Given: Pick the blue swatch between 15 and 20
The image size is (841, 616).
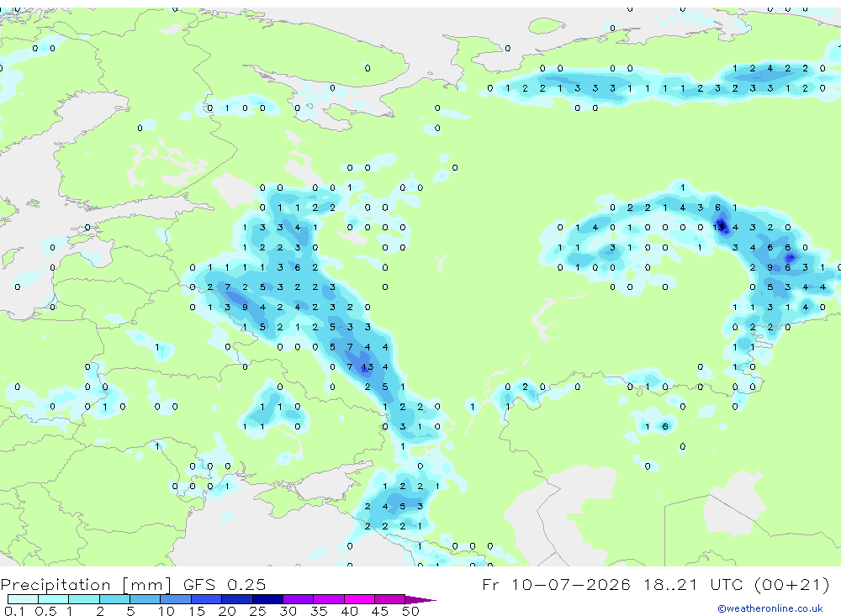Looking at the screenshot, I should click(x=206, y=599).
